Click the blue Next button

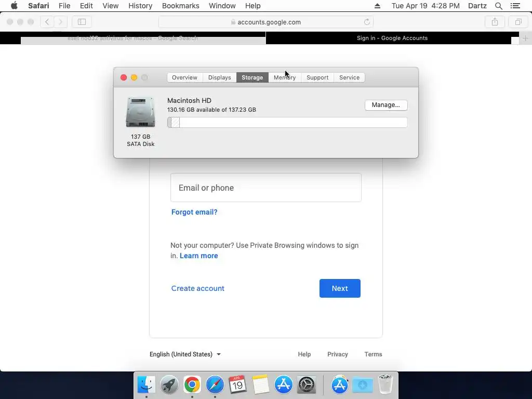pyautogui.click(x=340, y=288)
